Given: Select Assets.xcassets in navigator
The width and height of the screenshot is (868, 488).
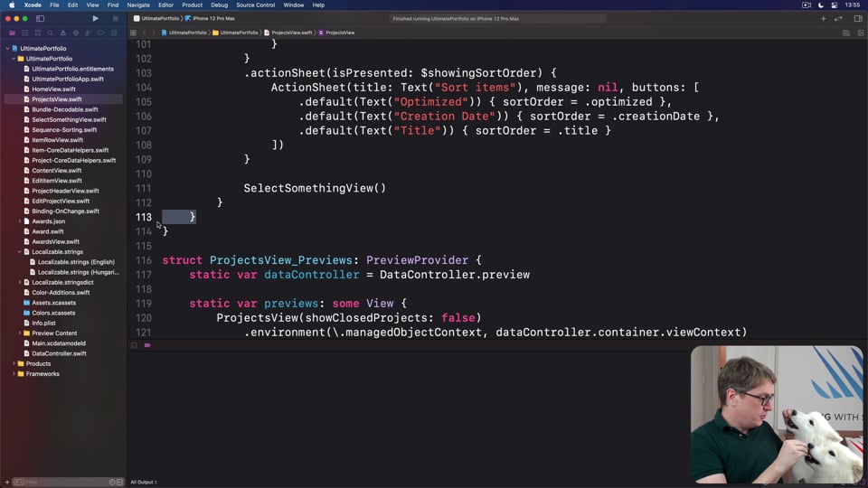Looking at the screenshot, I should click(x=53, y=303).
